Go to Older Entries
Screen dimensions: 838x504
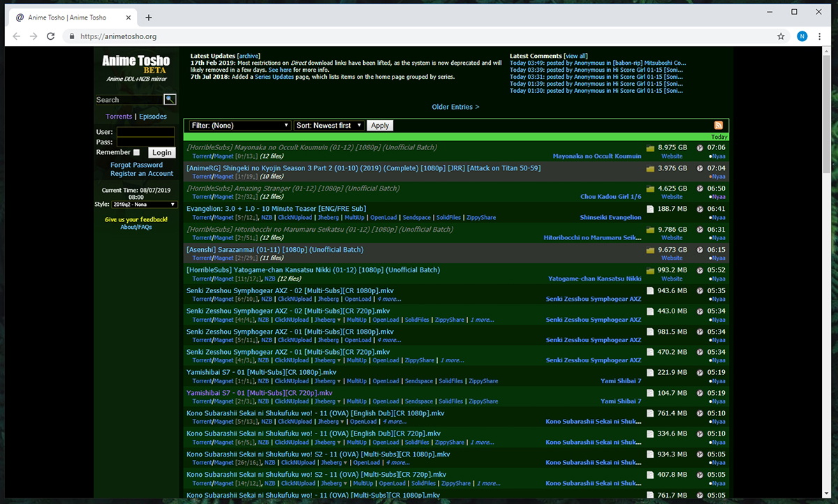455,107
